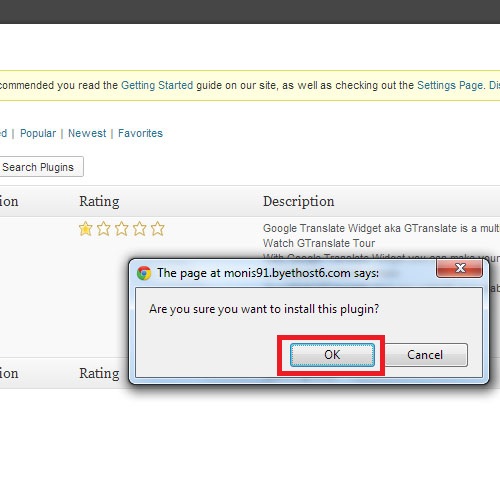The image size is (500, 500).
Task: Click the Description column header
Action: pos(299,202)
